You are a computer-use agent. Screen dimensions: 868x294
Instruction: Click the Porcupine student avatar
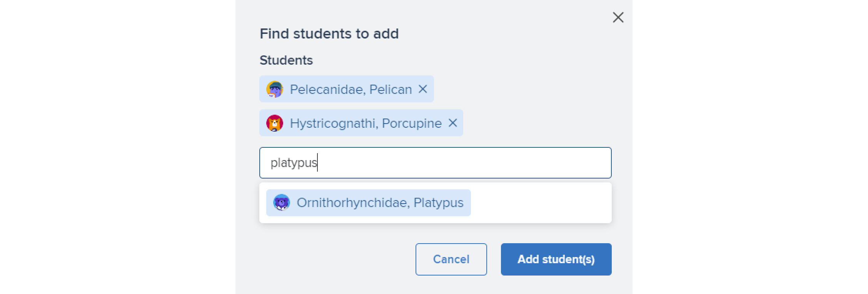[275, 123]
